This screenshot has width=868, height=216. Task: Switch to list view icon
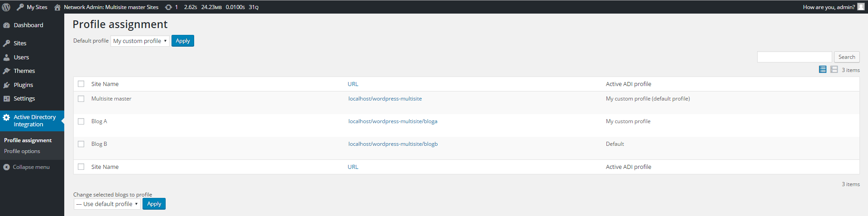click(823, 69)
